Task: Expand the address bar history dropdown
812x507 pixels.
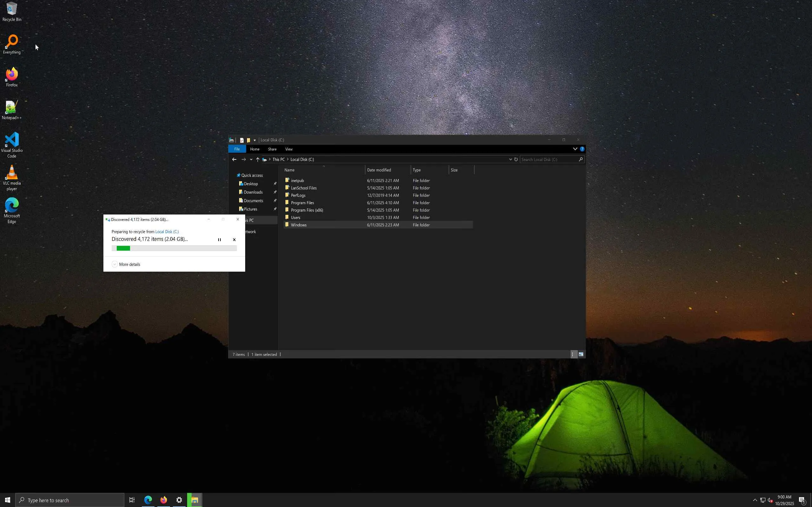Action: pos(510,160)
